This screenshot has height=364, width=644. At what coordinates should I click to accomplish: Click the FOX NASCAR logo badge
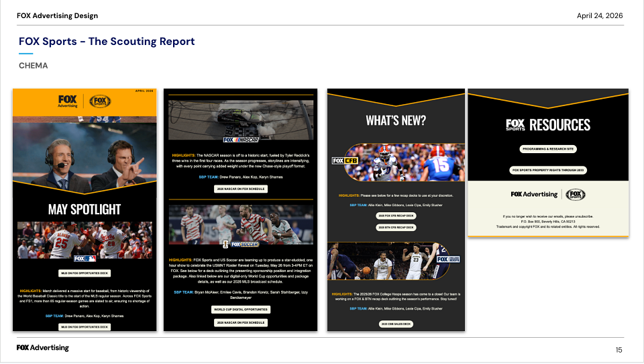(241, 140)
